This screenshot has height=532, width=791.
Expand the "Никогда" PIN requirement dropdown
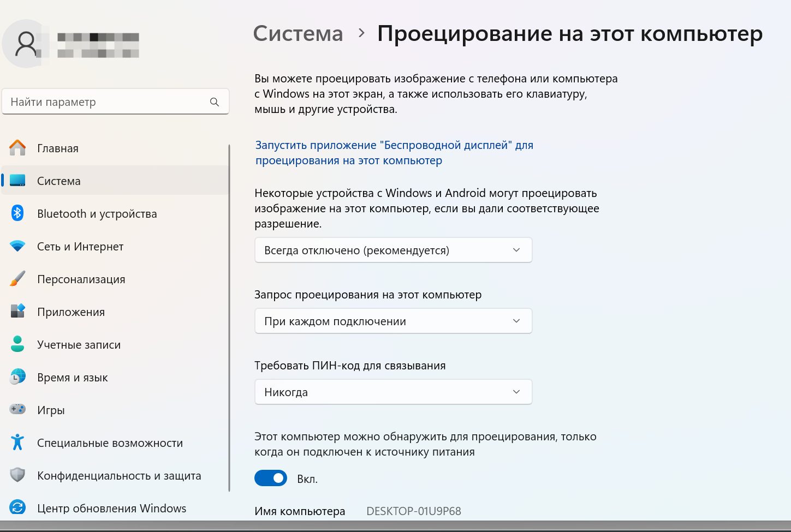point(393,392)
